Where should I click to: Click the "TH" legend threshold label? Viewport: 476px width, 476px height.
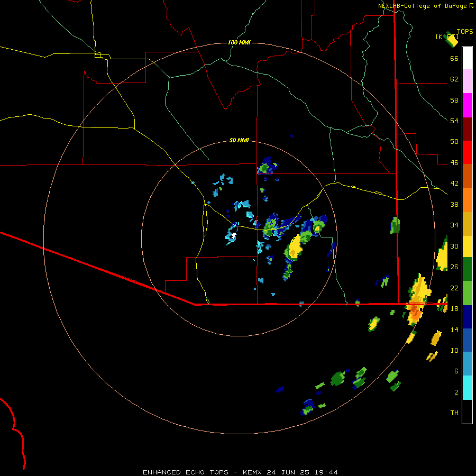pyautogui.click(x=454, y=413)
